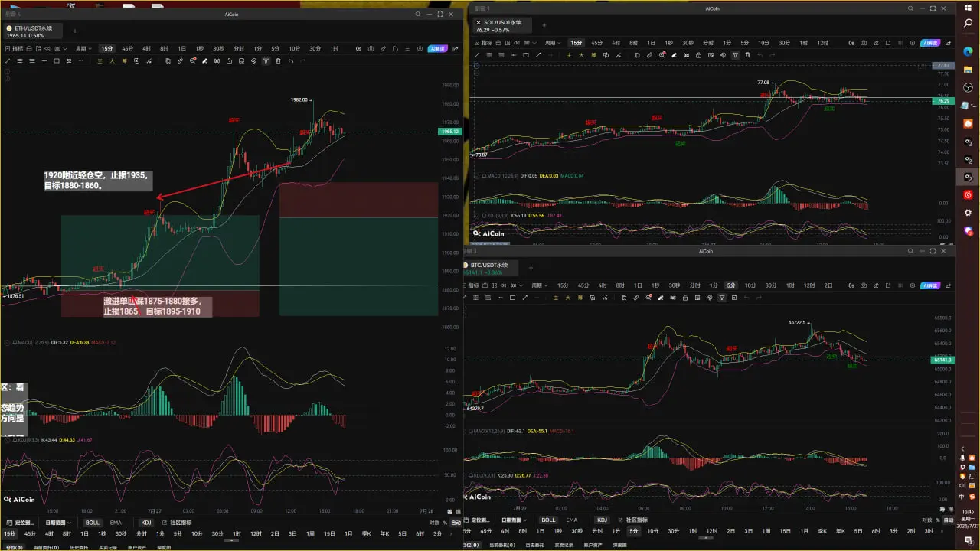Select the rectangle shape tool in ETH toolbar
The height and width of the screenshot is (551, 980).
coord(57,60)
